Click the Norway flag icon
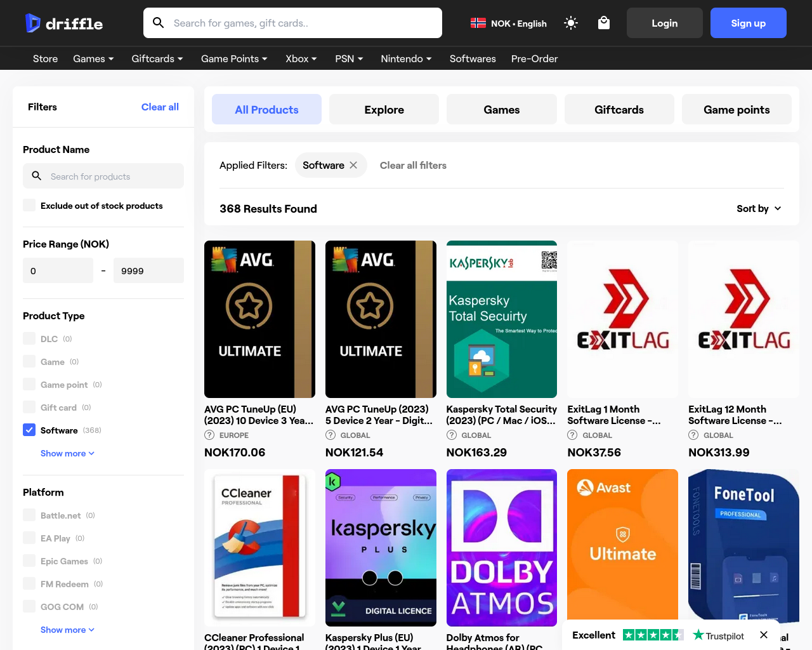The height and width of the screenshot is (650, 812). click(478, 23)
